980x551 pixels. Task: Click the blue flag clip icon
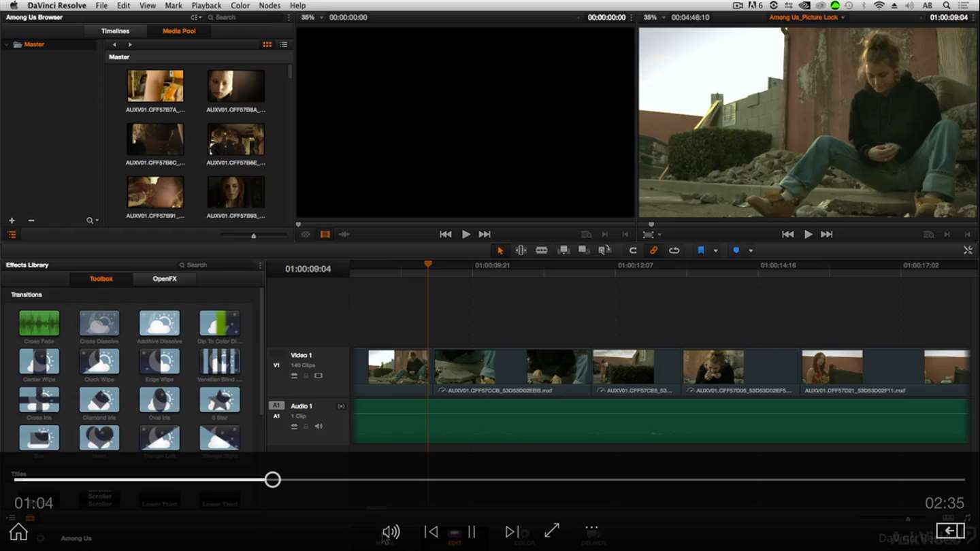tap(700, 250)
